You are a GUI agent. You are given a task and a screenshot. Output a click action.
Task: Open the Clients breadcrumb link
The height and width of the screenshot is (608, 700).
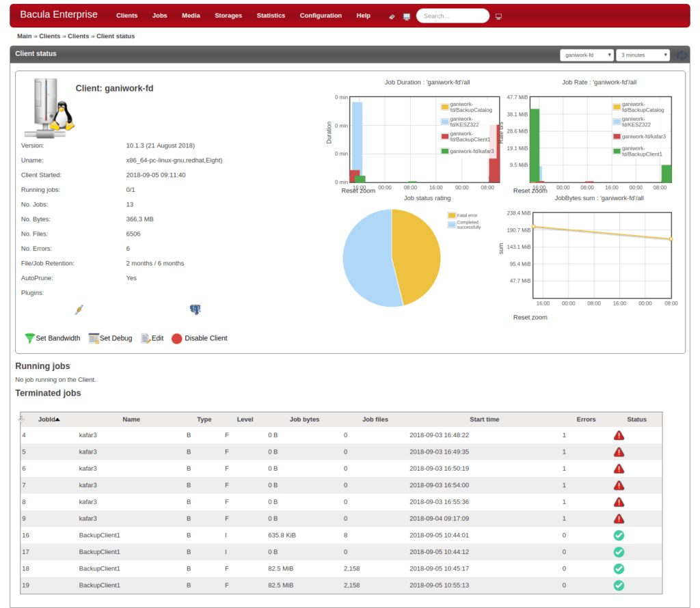point(49,36)
